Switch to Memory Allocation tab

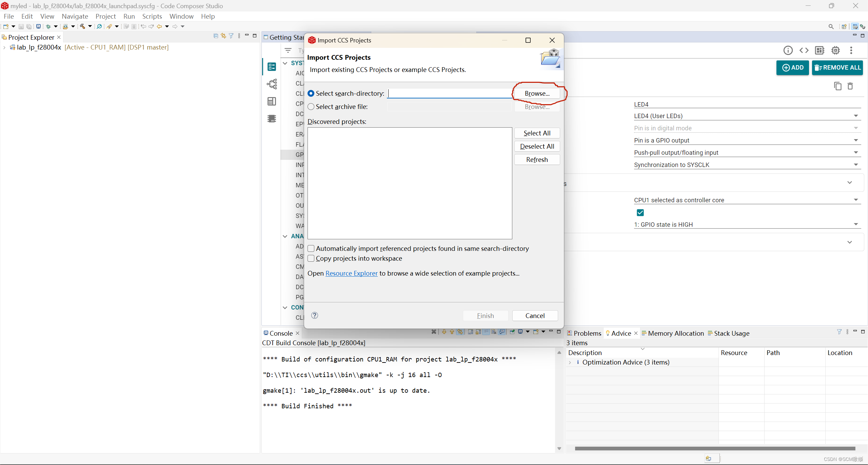(675, 333)
